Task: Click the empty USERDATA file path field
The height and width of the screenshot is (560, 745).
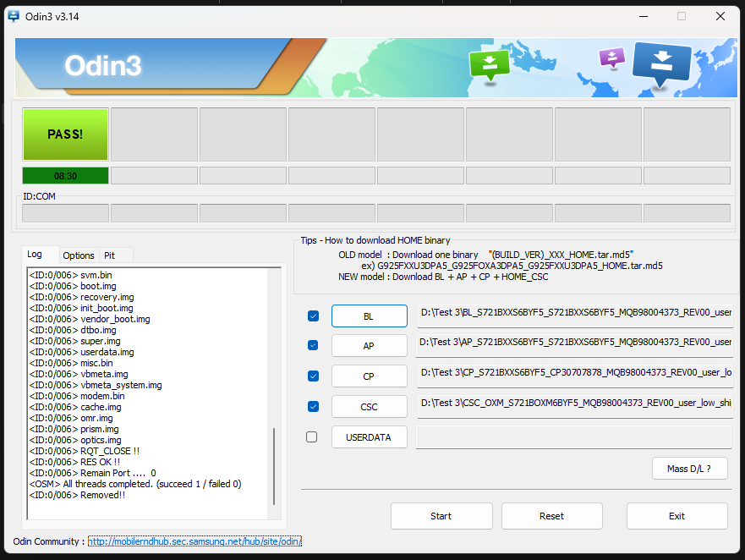Action: click(x=573, y=437)
